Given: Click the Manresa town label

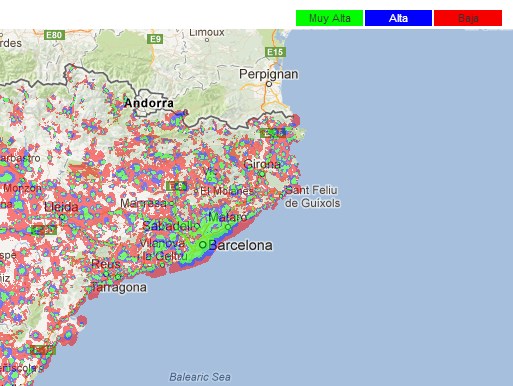Looking at the screenshot, I should [x=143, y=203].
